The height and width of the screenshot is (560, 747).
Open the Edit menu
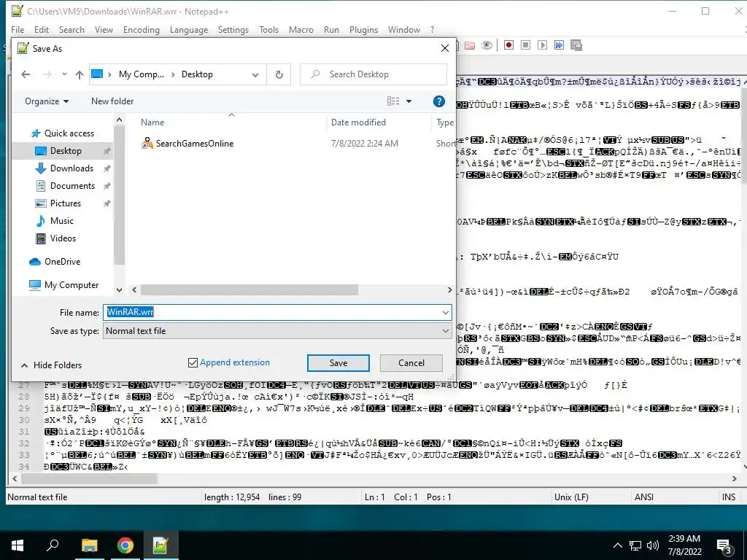click(42, 29)
